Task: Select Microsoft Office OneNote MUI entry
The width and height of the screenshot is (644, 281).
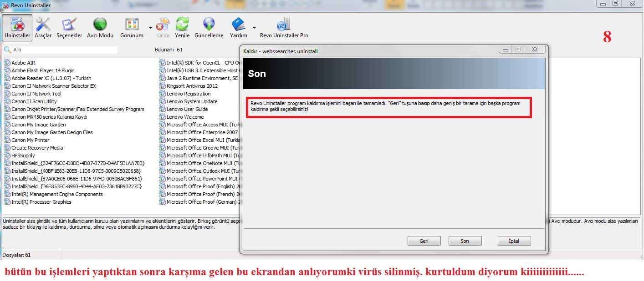Action: (x=199, y=163)
